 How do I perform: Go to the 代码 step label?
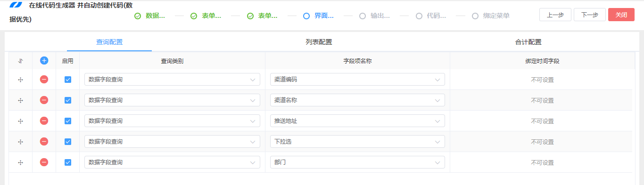coord(437,16)
